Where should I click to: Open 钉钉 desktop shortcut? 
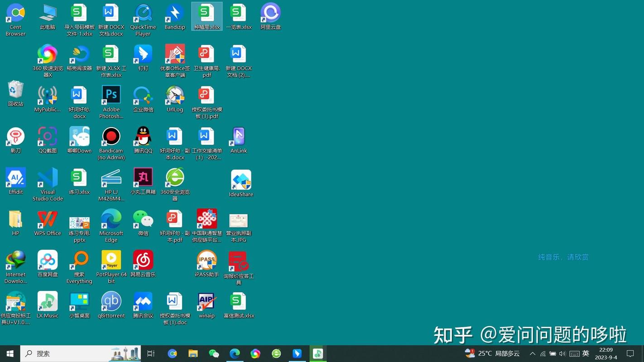click(x=143, y=54)
